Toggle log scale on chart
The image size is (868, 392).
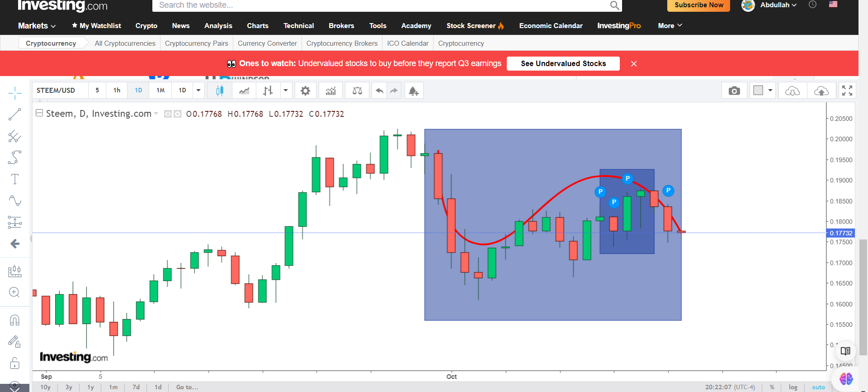(793, 387)
